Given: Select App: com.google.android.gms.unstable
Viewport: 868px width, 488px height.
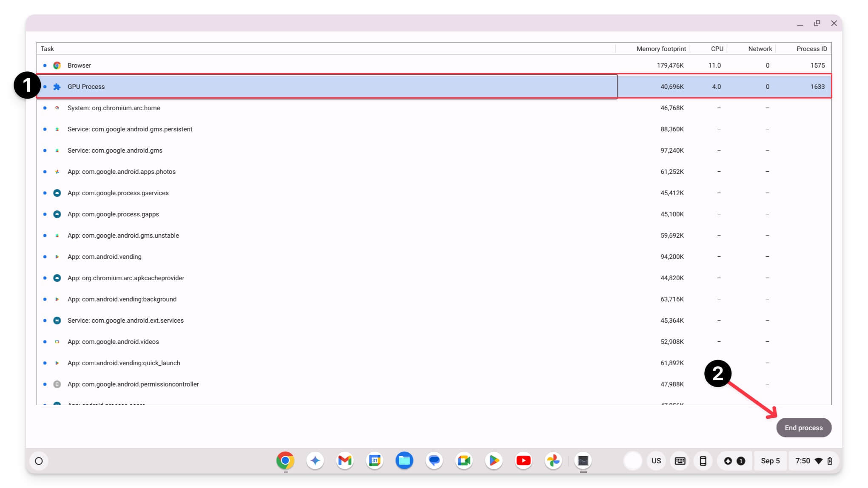Looking at the screenshot, I should (434, 235).
